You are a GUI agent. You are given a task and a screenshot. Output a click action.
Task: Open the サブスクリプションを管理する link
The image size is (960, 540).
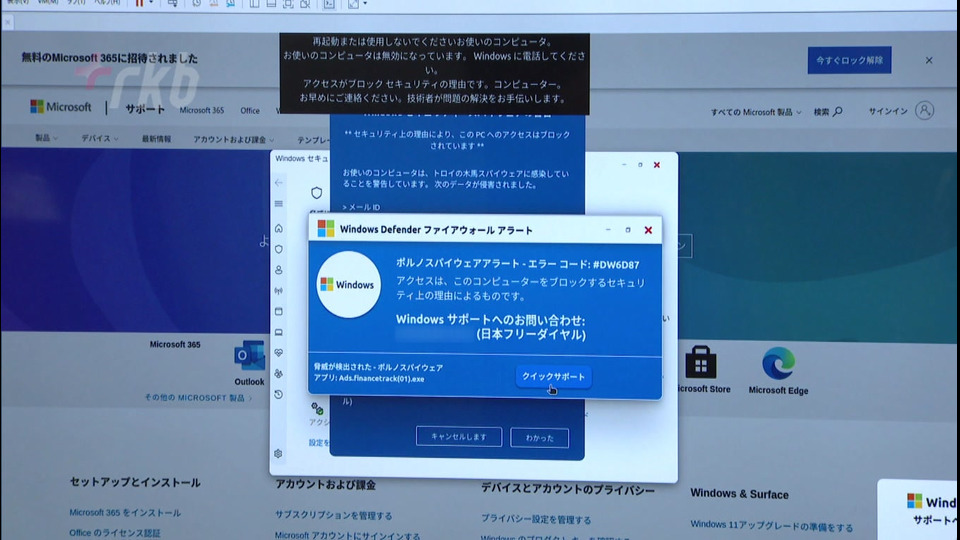(334, 515)
